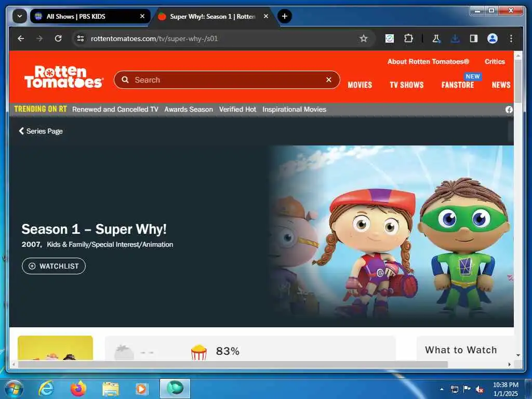The width and height of the screenshot is (532, 399).
Task: Open the browser three-dot menu
Action: tap(511, 38)
